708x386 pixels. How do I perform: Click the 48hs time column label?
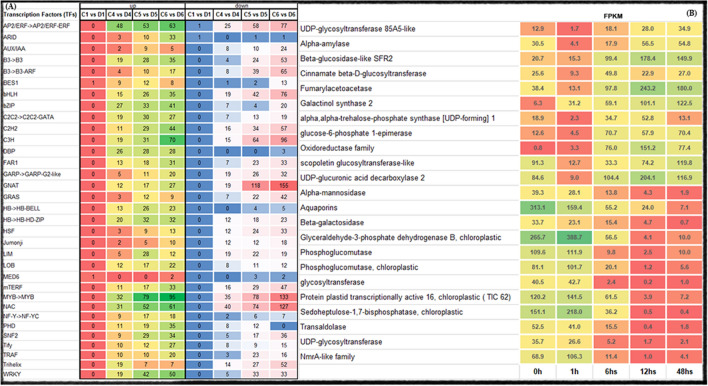point(685,372)
